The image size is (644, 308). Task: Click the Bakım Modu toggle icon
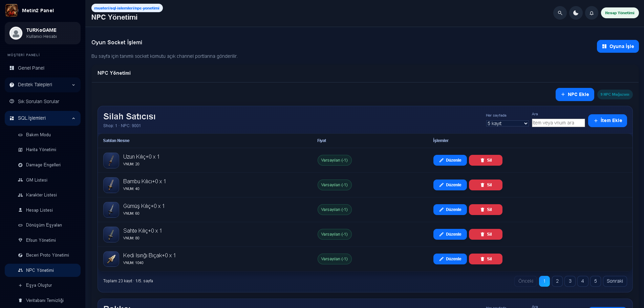pyautogui.click(x=20, y=135)
